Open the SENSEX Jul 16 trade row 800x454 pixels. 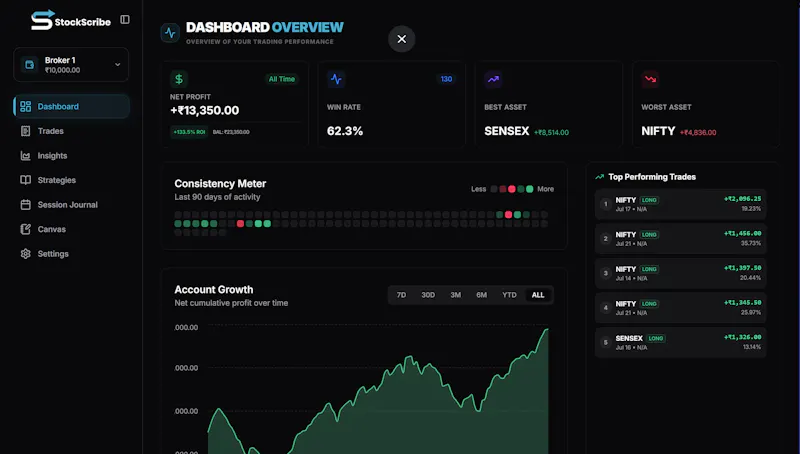point(681,342)
